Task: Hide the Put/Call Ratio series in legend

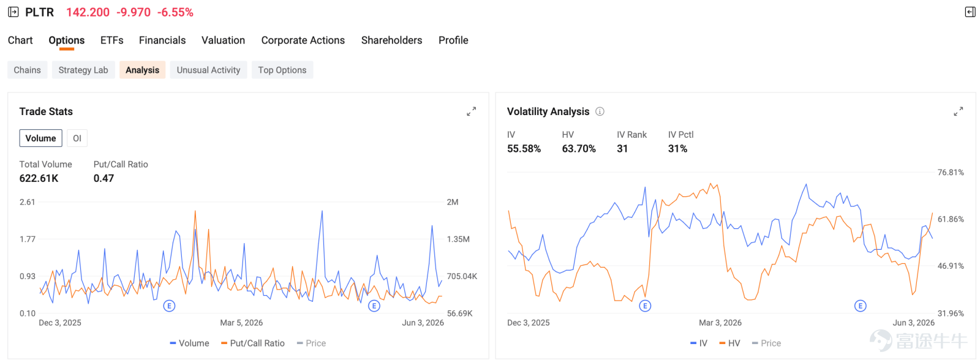Action: click(253, 343)
